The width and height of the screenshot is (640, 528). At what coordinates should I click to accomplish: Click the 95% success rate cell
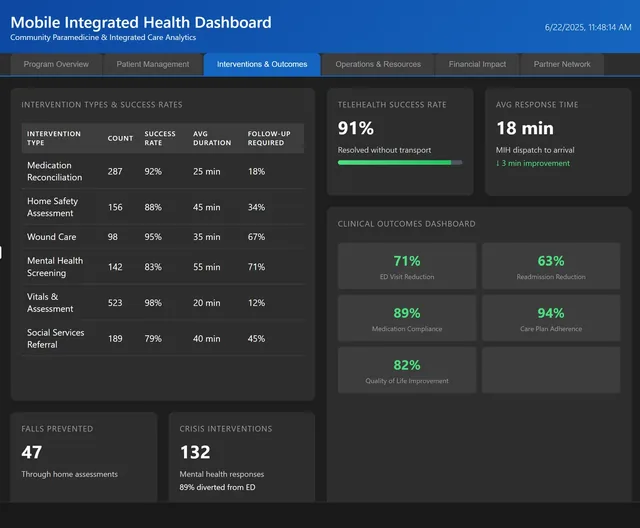pos(153,237)
